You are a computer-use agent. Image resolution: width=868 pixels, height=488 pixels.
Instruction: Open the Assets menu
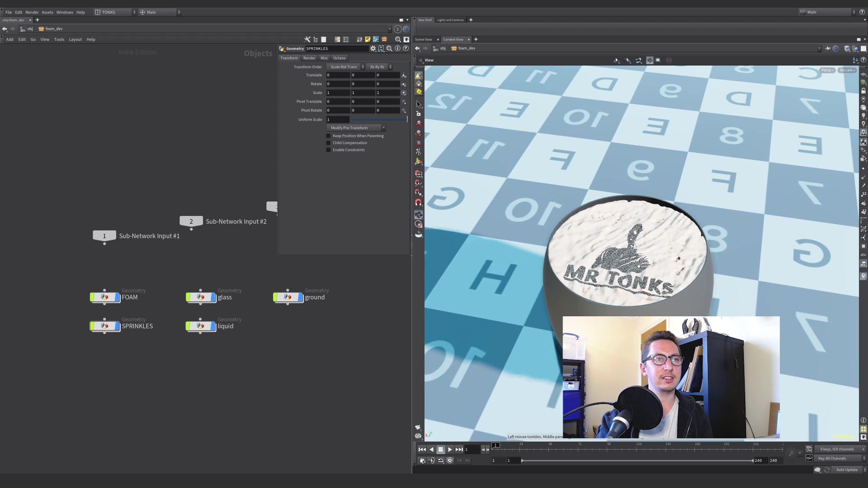[x=47, y=12]
